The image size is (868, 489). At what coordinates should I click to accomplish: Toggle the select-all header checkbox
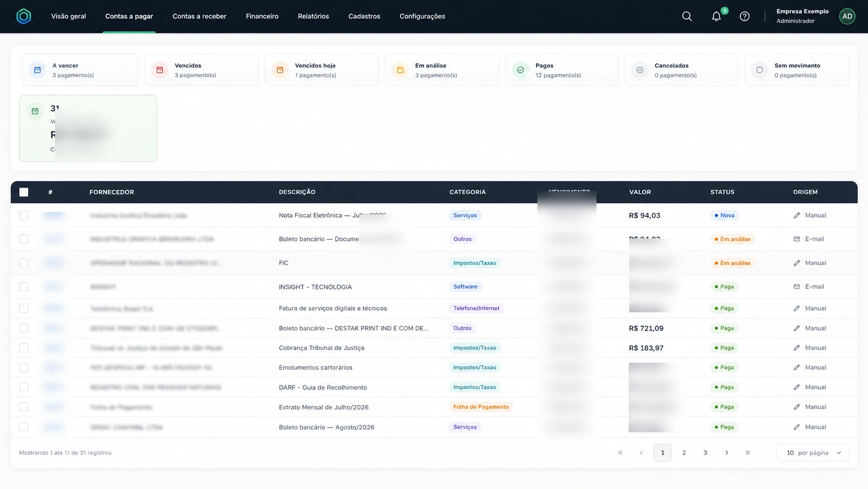[24, 192]
